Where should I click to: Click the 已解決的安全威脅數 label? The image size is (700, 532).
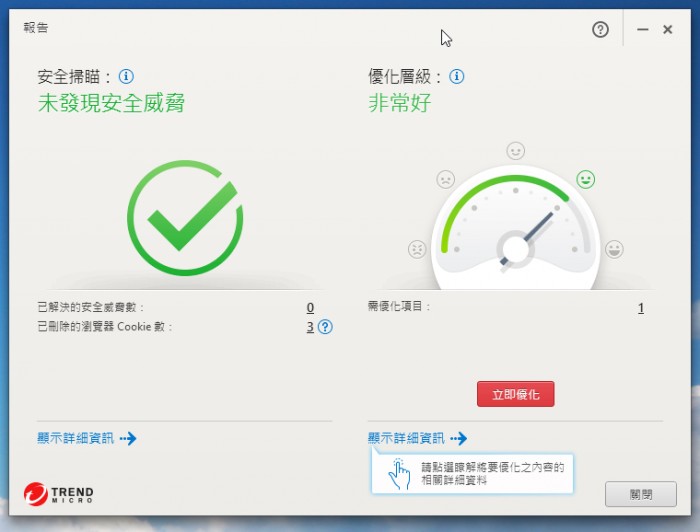pyautogui.click(x=91, y=308)
